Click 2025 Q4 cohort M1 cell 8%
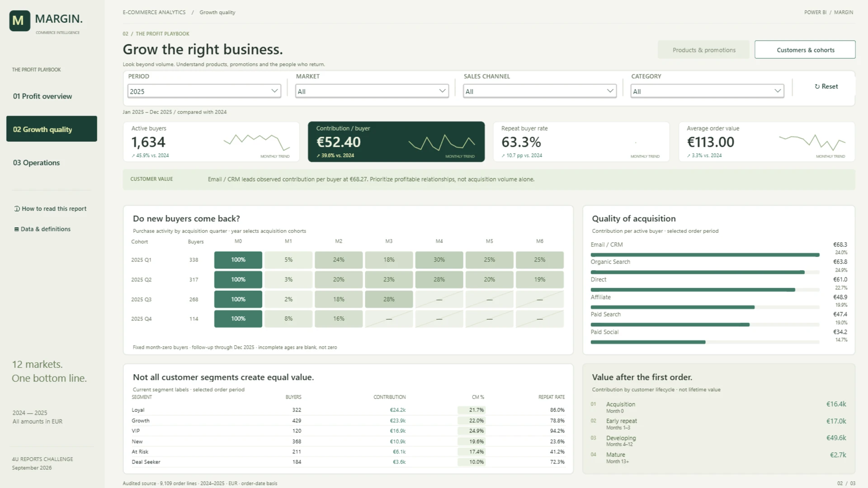The height and width of the screenshot is (488, 868). point(288,319)
